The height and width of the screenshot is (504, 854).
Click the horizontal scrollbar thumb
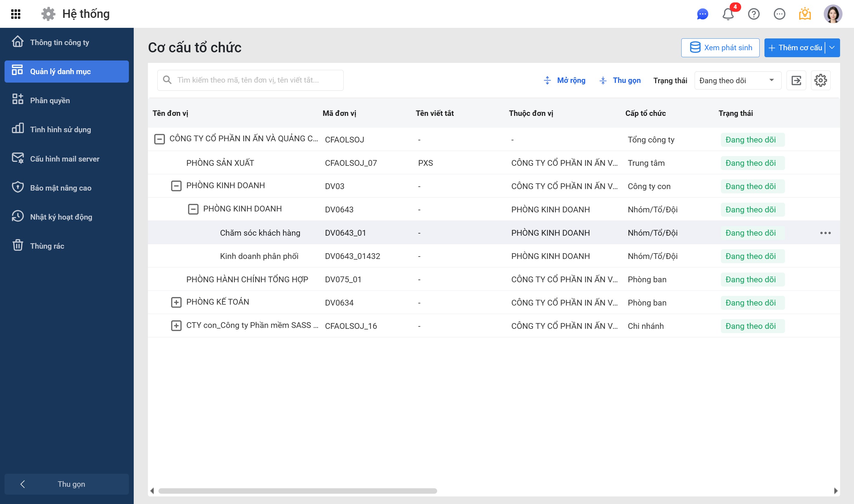coord(297,491)
